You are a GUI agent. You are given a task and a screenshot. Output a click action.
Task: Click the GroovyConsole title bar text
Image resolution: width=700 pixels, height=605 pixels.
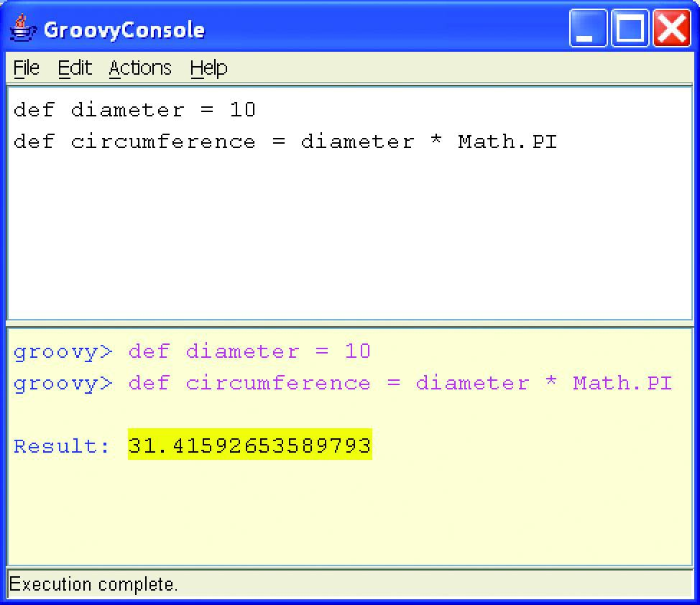(x=124, y=30)
